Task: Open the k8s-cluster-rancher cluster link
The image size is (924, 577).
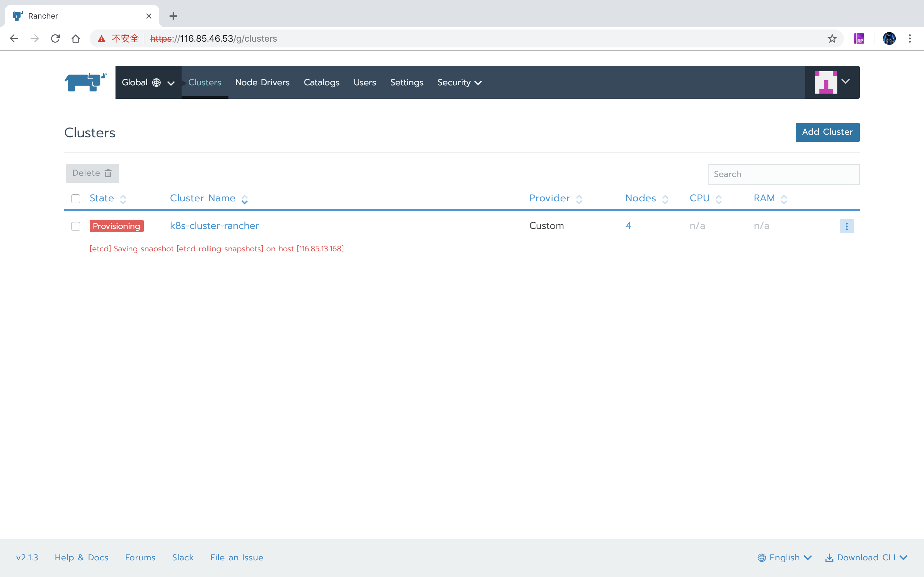Action: pyautogui.click(x=214, y=226)
